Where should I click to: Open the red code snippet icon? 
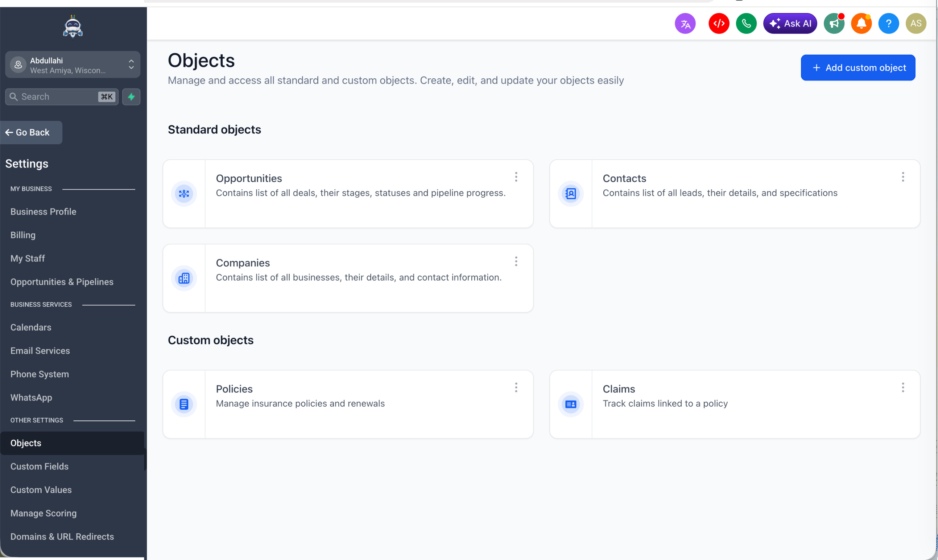(718, 24)
